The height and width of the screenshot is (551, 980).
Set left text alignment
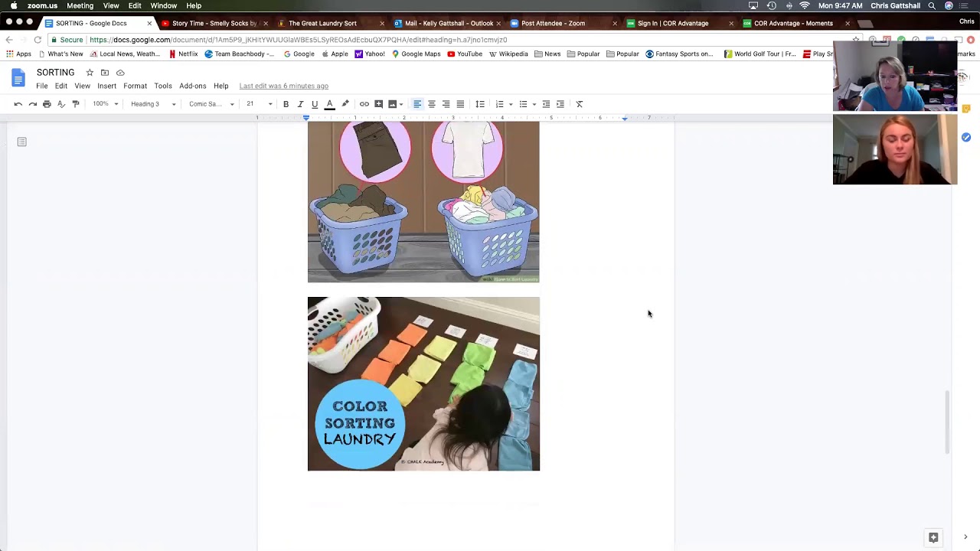[417, 104]
